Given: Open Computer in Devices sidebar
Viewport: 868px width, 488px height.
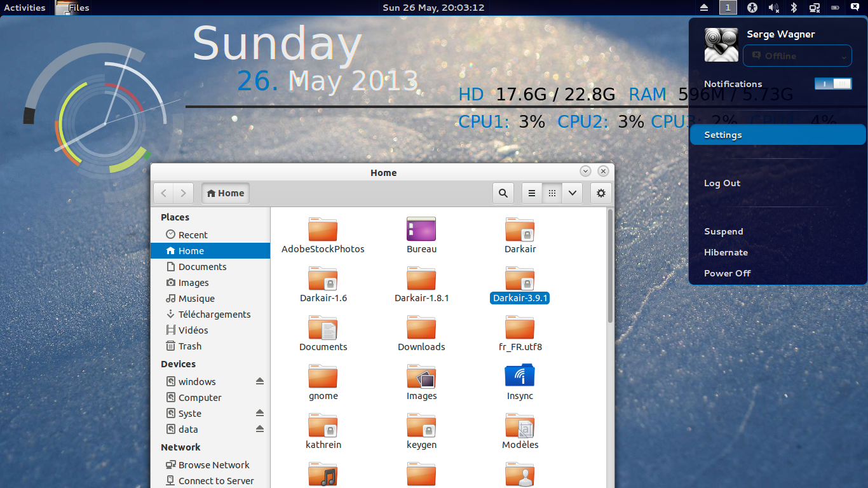Looking at the screenshot, I should (210, 397).
